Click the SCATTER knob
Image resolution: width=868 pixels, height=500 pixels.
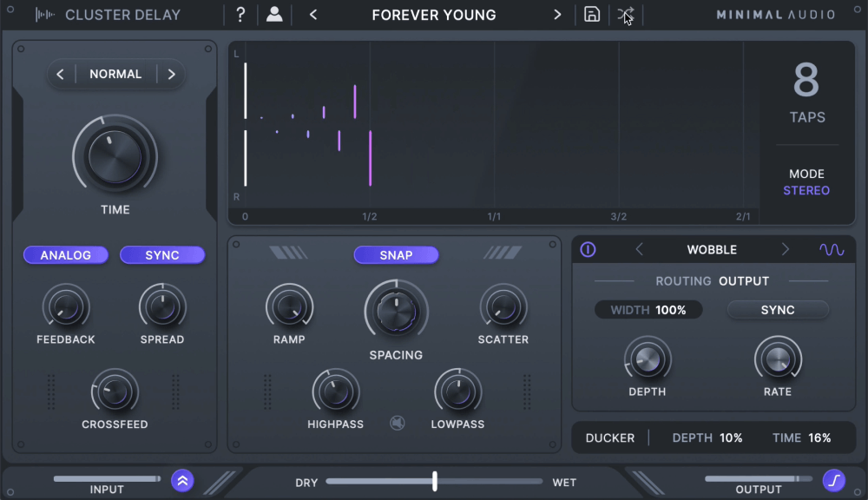pos(503,307)
